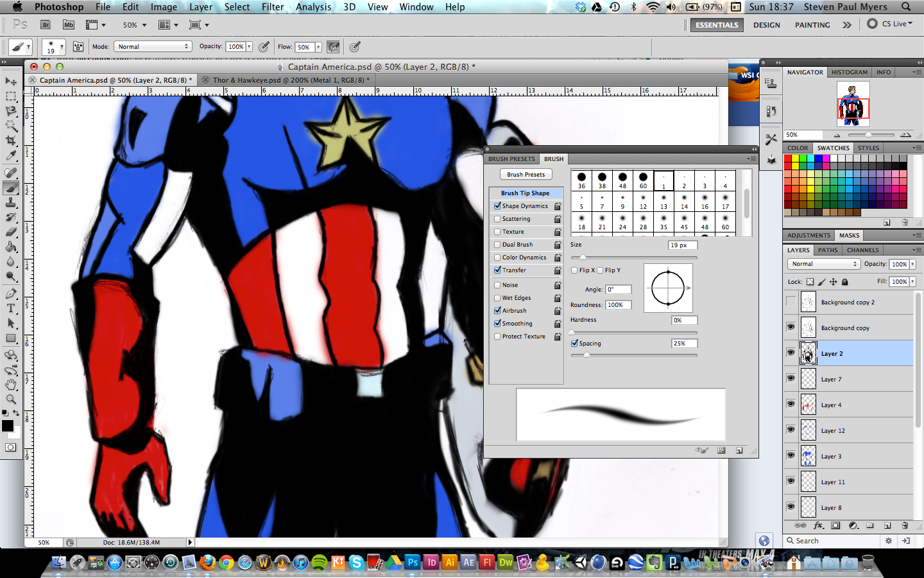Screen dimensions: 924x578
Task: Click the link layers chain icon
Action: (800, 525)
